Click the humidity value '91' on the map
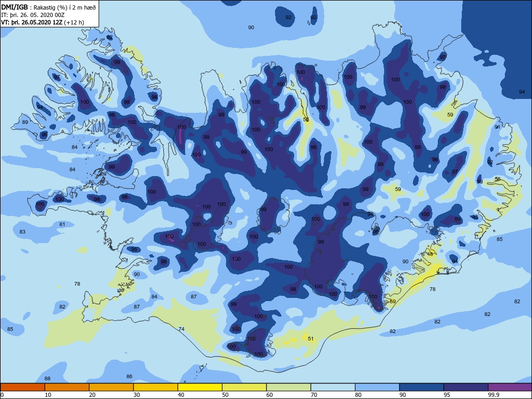 click(x=497, y=127)
